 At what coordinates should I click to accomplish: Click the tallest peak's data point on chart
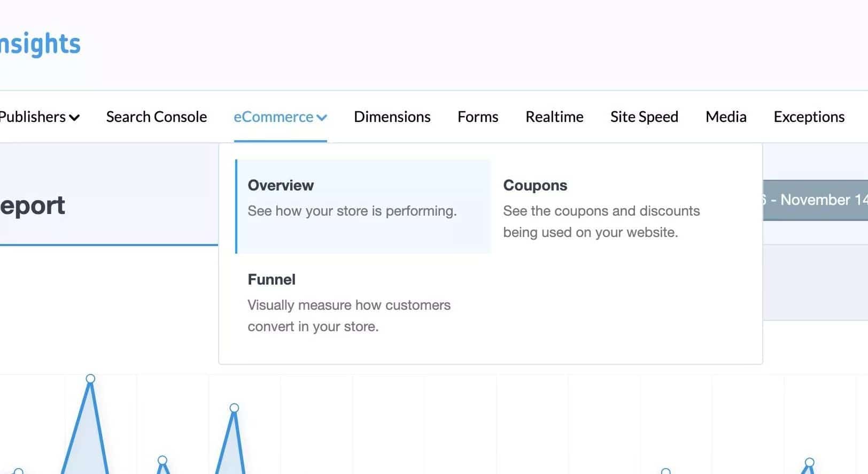[x=90, y=379]
